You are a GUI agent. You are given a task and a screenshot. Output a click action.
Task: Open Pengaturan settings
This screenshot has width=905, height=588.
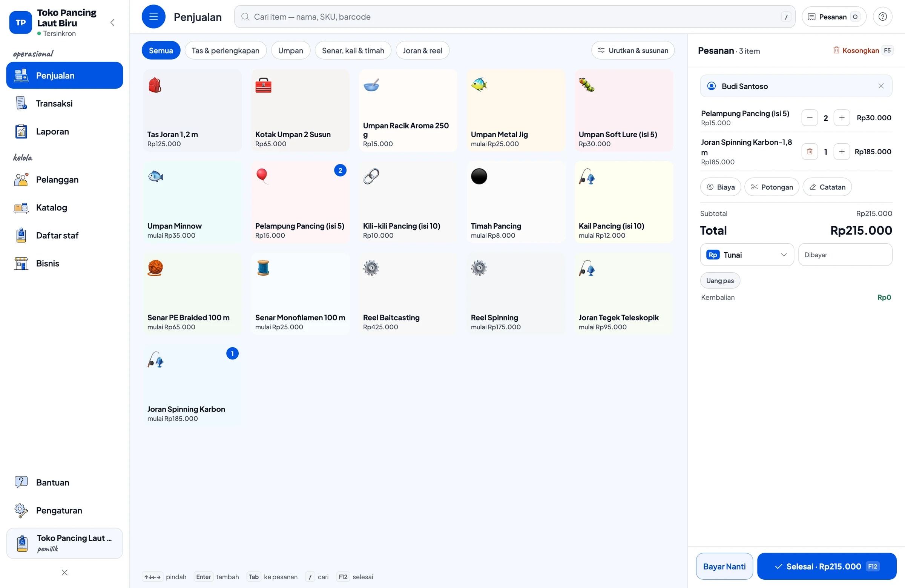pos(64,510)
